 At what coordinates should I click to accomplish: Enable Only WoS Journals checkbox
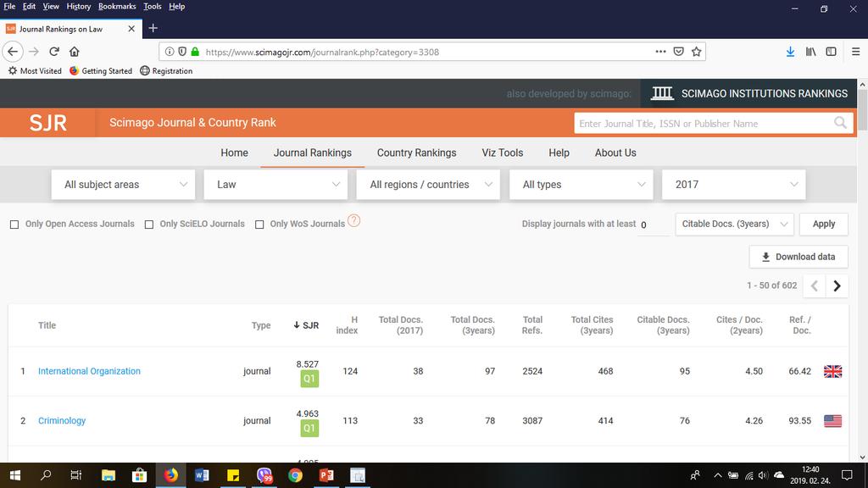(x=259, y=225)
